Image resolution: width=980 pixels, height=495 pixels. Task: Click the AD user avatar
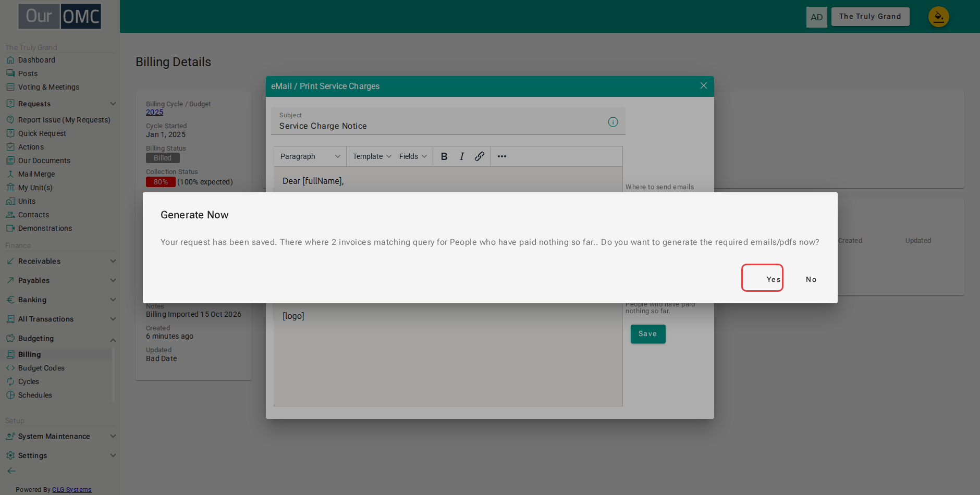tap(817, 17)
